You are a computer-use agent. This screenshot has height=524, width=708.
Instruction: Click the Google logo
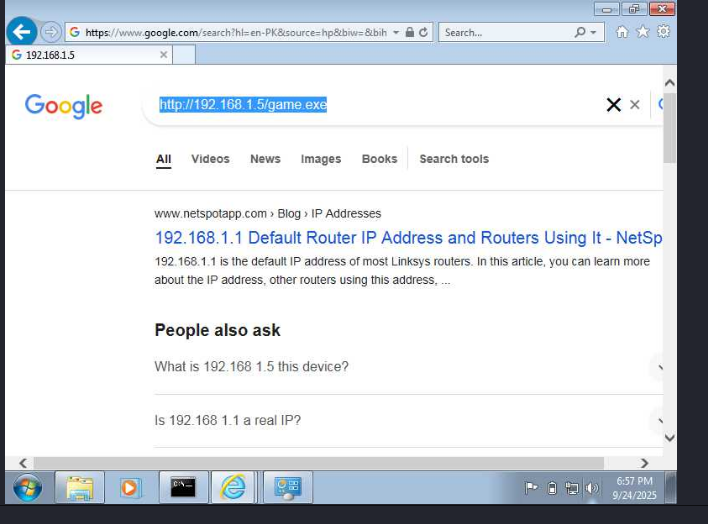[x=64, y=105]
